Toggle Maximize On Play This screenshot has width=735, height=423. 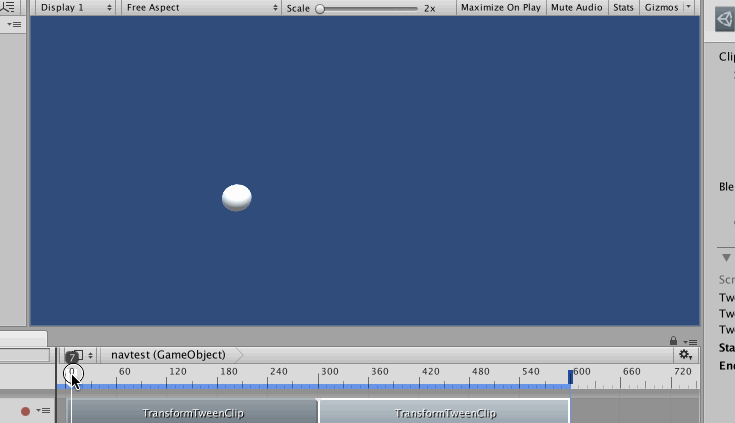tap(501, 8)
